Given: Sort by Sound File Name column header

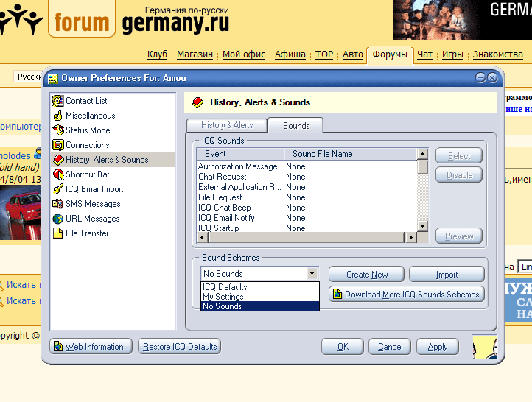Looking at the screenshot, I should pos(350,154).
